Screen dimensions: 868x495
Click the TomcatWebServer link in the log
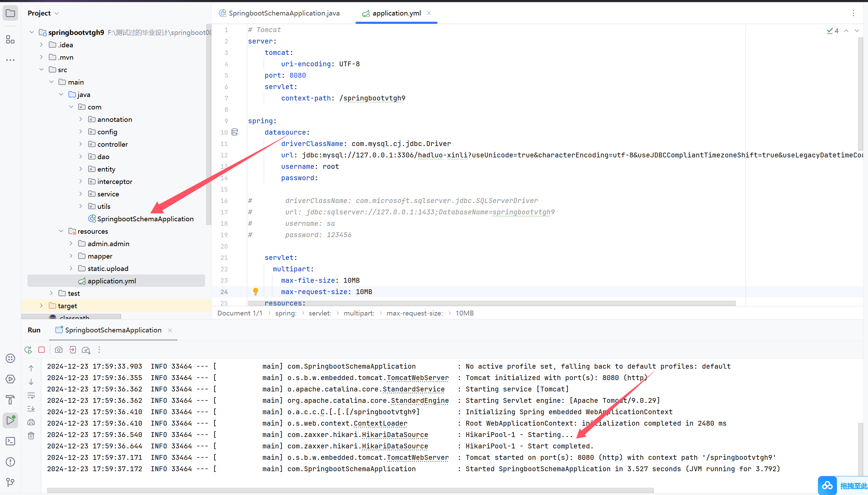pos(418,378)
